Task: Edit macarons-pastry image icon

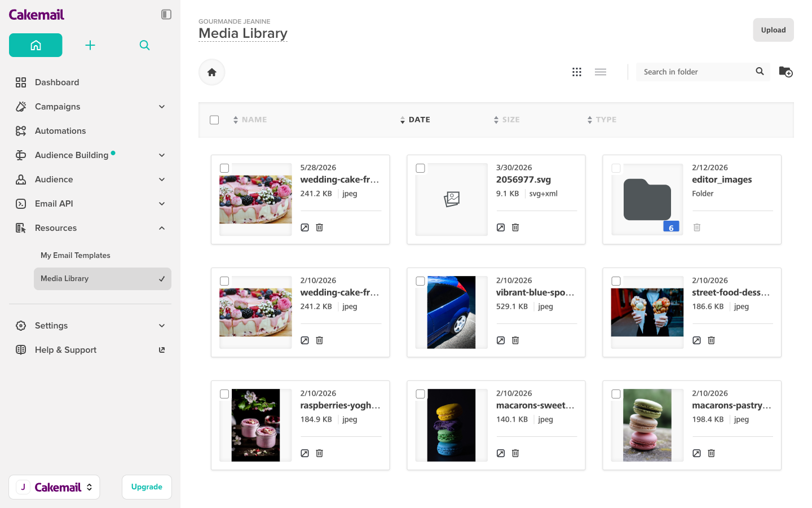Action: click(x=697, y=453)
